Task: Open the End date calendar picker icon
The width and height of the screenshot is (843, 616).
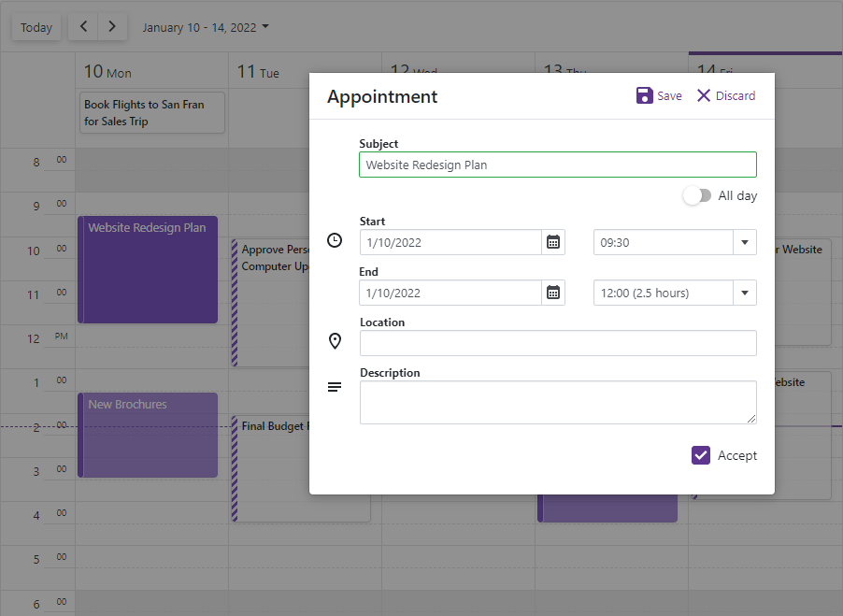Action: tap(553, 293)
